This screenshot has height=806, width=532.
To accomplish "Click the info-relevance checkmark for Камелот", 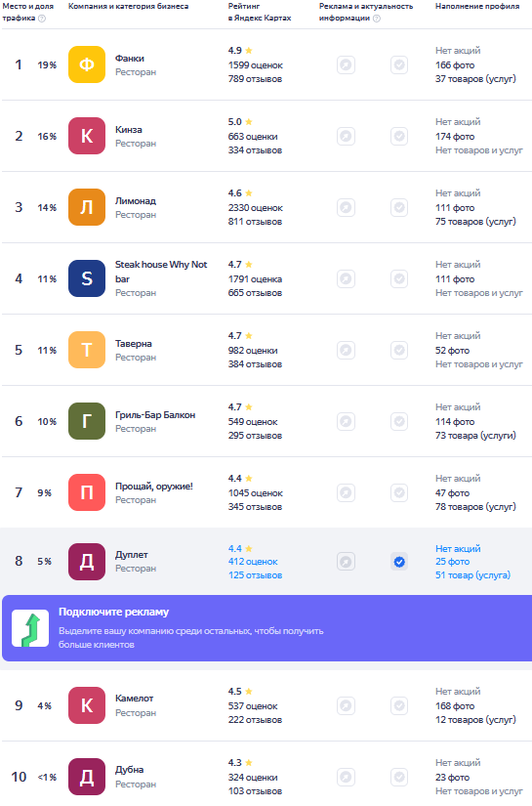I will [399, 705].
